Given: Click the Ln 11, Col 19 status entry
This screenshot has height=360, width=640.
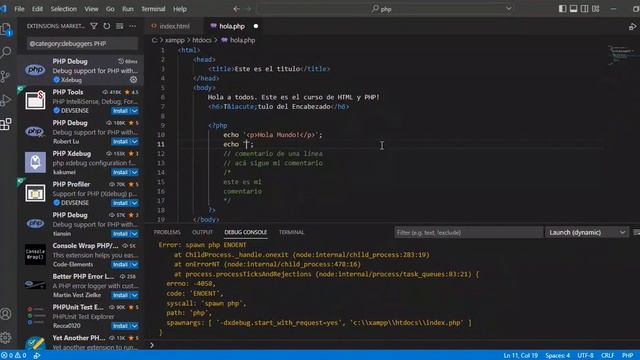Looking at the screenshot, I should (x=520, y=356).
